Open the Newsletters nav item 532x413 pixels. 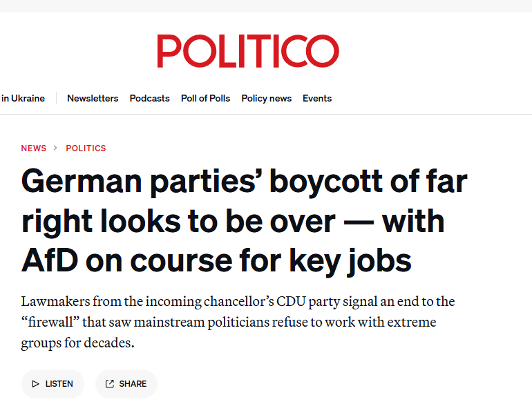coord(93,99)
